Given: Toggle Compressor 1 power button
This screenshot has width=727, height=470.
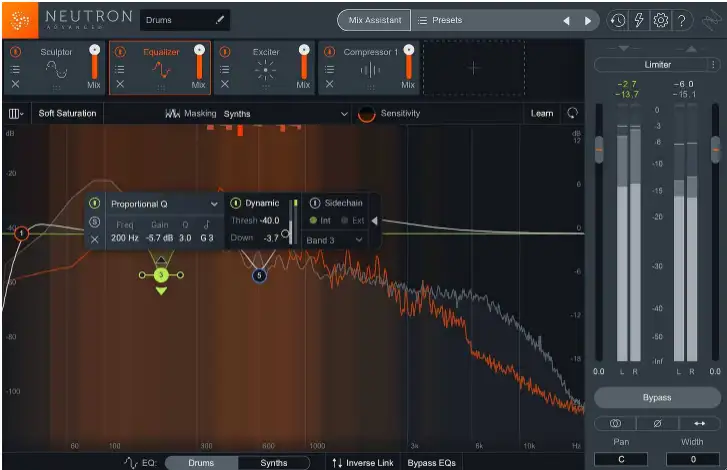Looking at the screenshot, I should (329, 52).
